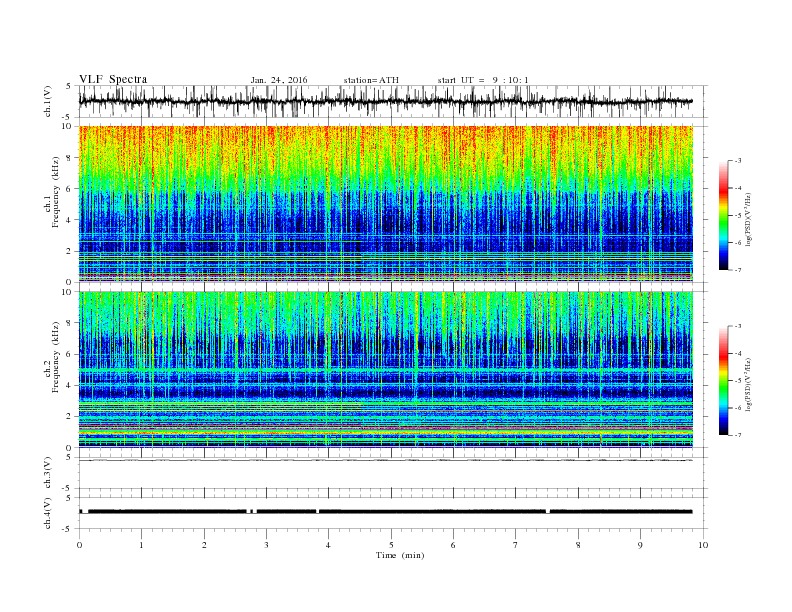Click time axis tick label "7"
Screen dimensions: 792x612
click(x=516, y=545)
